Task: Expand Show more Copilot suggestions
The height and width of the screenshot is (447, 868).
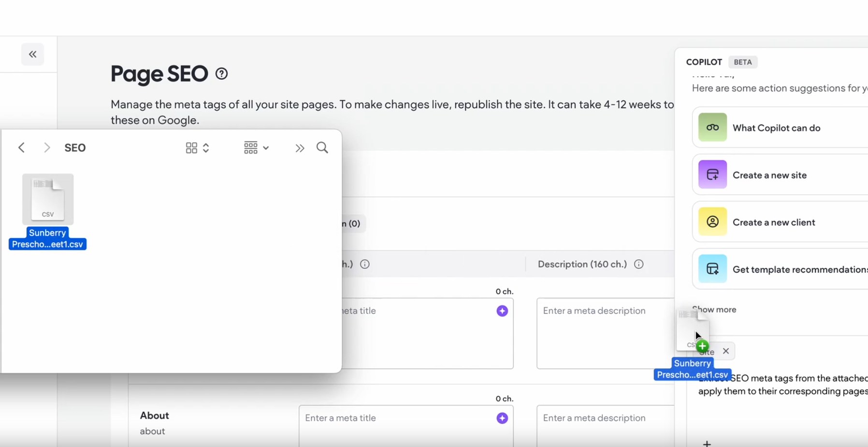Action: pyautogui.click(x=714, y=310)
